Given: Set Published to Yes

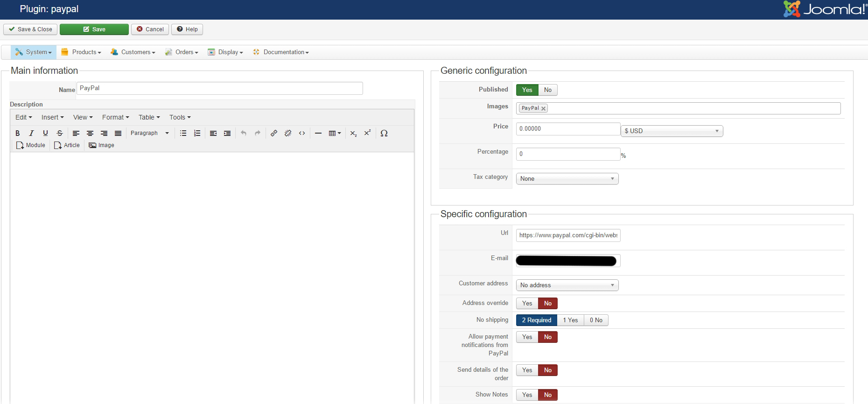Looking at the screenshot, I should 527,90.
